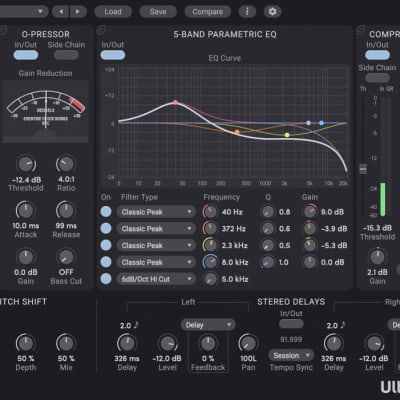Enable O-Pressor Side Chain switch
400x400 pixels.
tap(66, 55)
